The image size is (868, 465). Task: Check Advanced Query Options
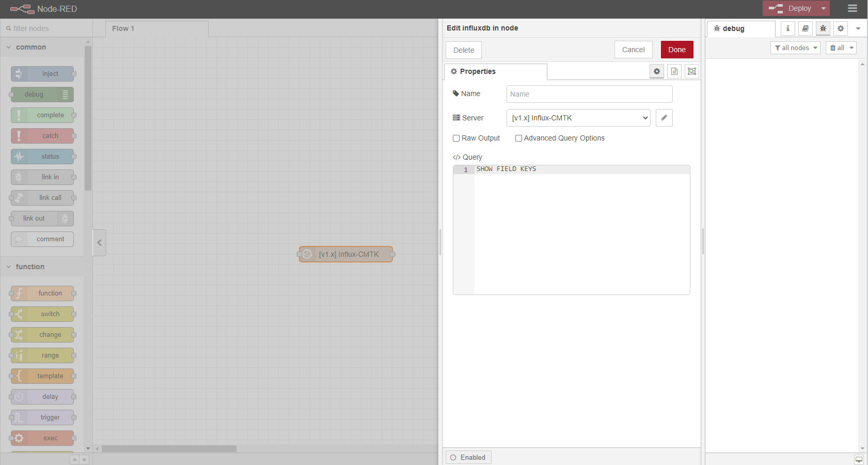click(x=518, y=138)
